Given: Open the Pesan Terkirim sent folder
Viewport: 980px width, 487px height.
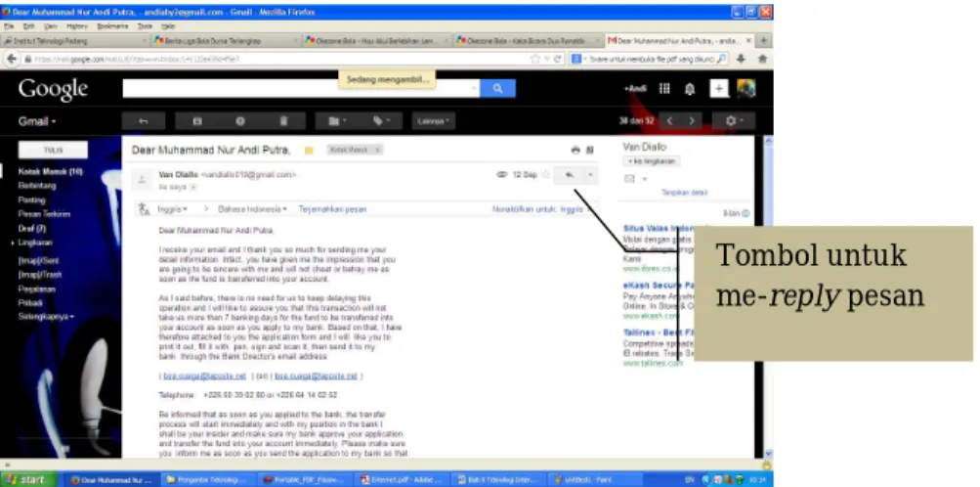Looking at the screenshot, I should point(44,214).
